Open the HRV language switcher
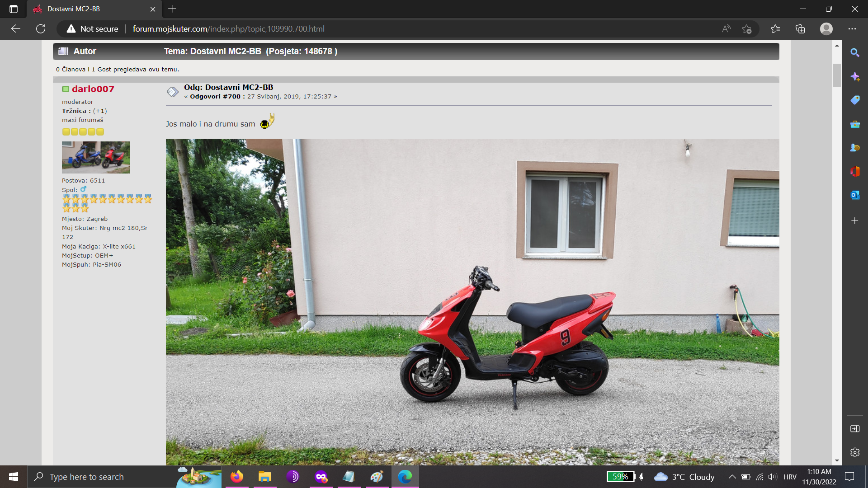 (790, 477)
